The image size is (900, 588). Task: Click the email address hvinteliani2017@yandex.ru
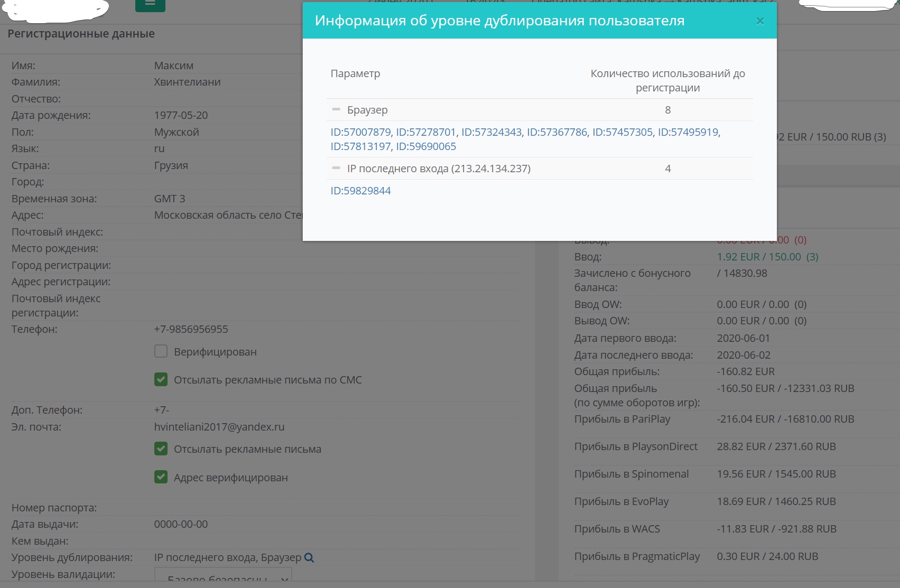[x=219, y=427]
